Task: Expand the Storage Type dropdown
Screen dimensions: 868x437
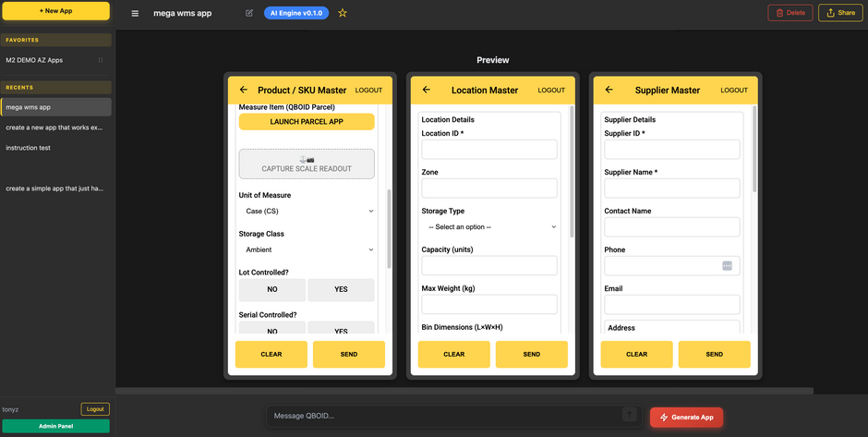Action: point(489,227)
